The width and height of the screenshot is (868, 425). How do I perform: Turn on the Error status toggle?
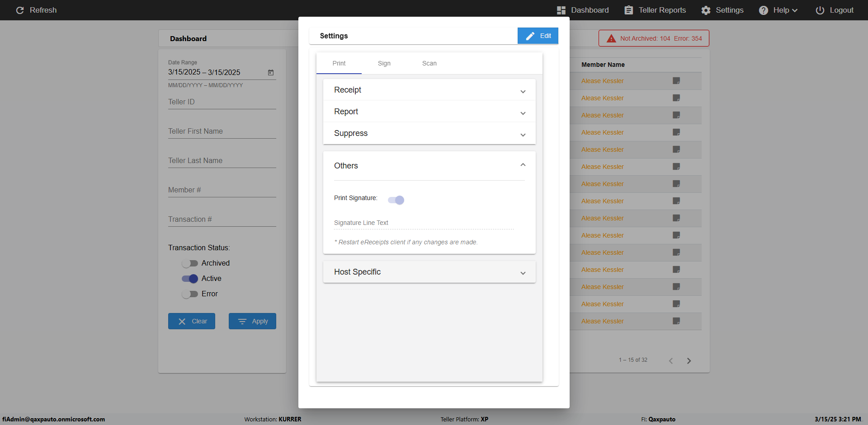tap(190, 294)
